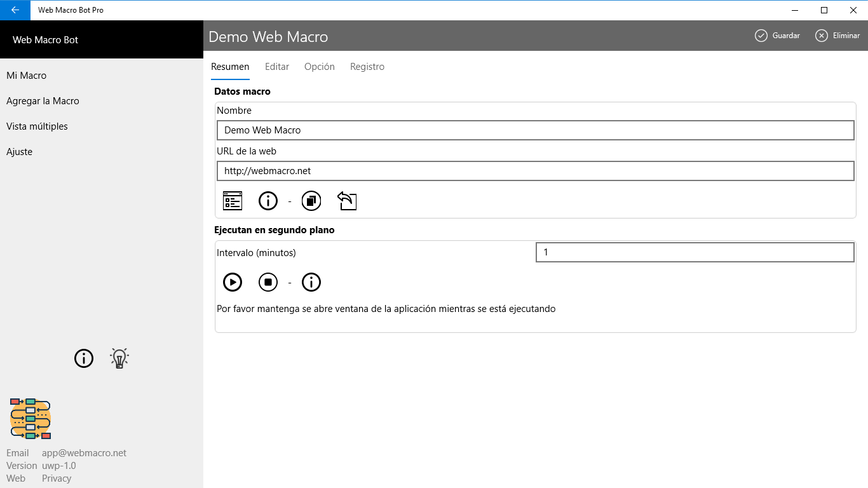Click the duplicate macro icon
This screenshot has height=488, width=868.
[x=311, y=201]
